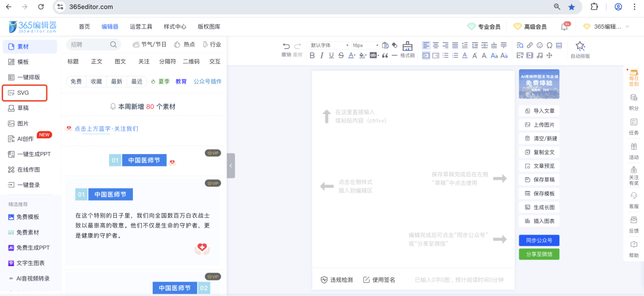Click the 格式刷 format painter icon
Viewport: 644px width, 296px height.
[407, 47]
